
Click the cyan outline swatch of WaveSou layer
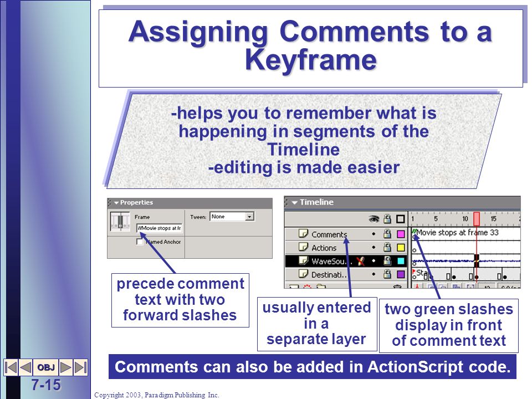pos(401,261)
